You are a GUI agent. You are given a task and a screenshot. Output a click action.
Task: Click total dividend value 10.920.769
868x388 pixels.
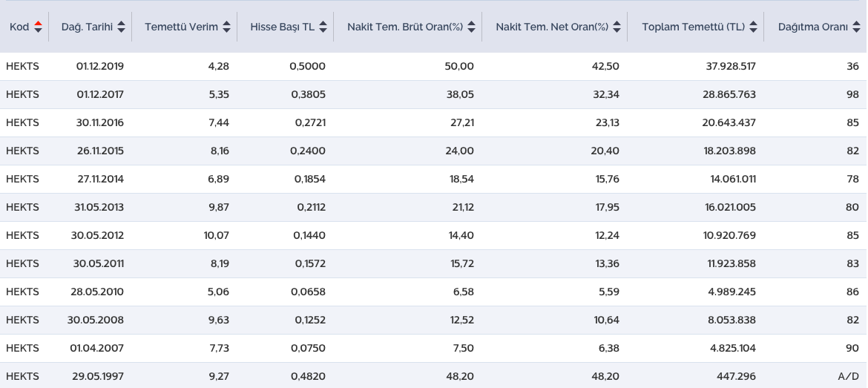729,236
